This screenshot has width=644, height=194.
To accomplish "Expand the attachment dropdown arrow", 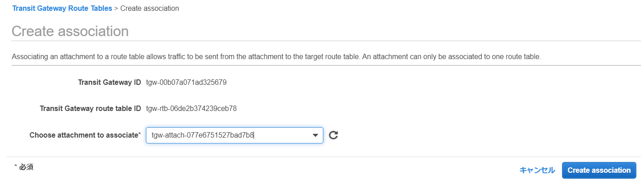I will point(316,135).
